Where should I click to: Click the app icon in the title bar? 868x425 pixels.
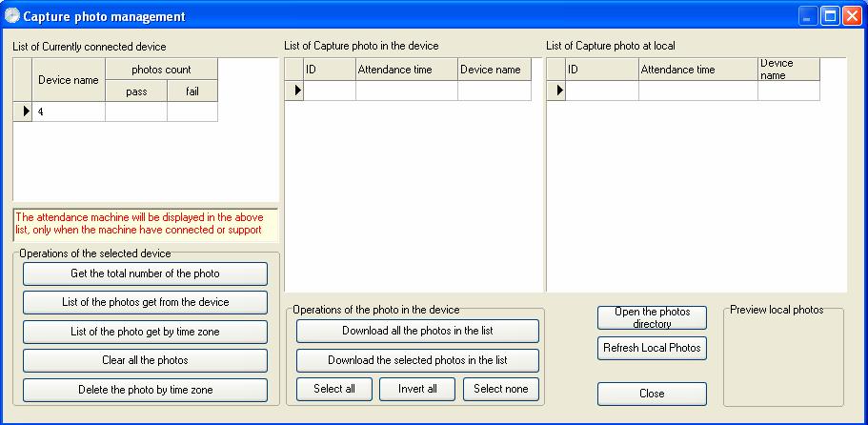point(11,15)
